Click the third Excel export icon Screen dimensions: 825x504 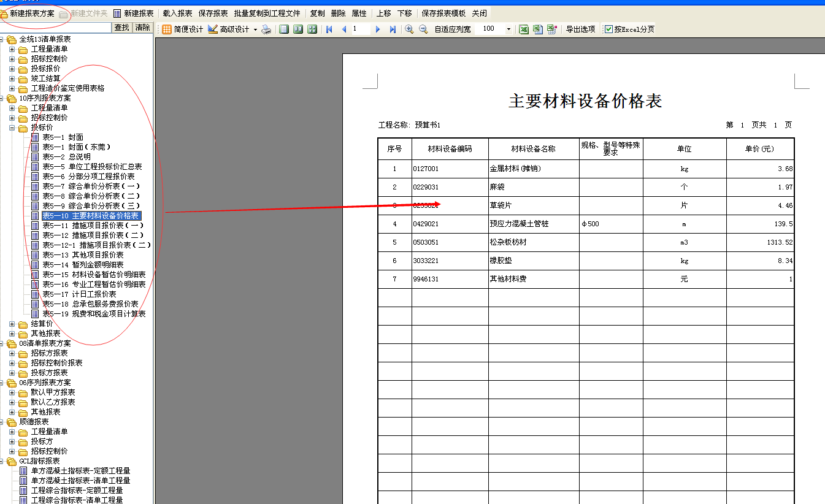552,29
